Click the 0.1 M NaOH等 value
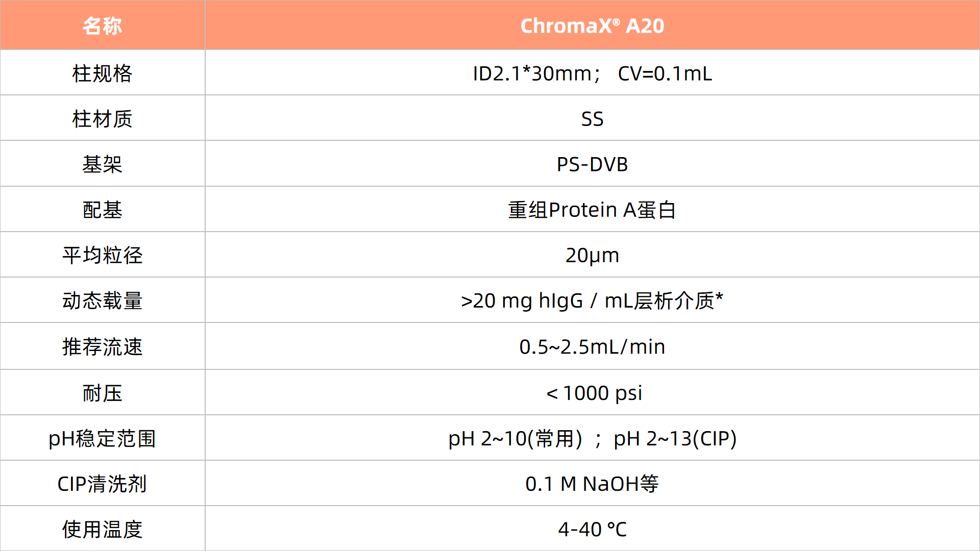Screen dimensions: 980x551 click(x=592, y=484)
